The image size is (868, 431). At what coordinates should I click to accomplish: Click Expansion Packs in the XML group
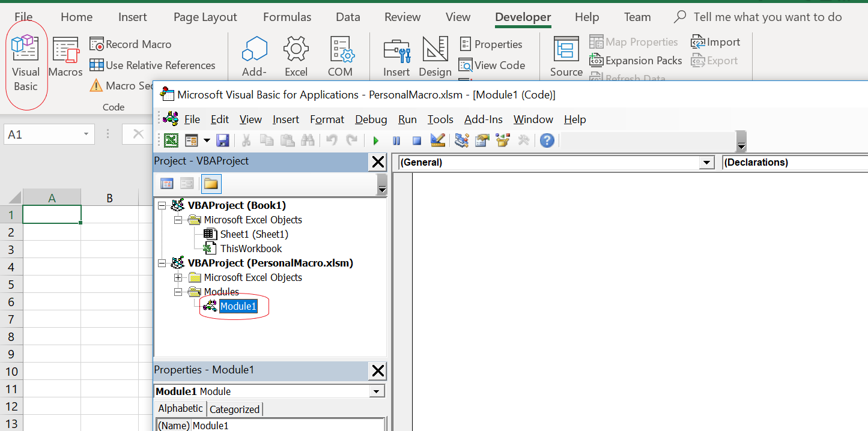coord(636,60)
